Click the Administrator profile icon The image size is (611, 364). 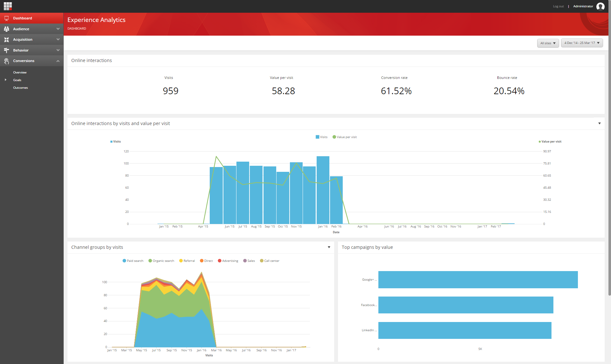603,6
